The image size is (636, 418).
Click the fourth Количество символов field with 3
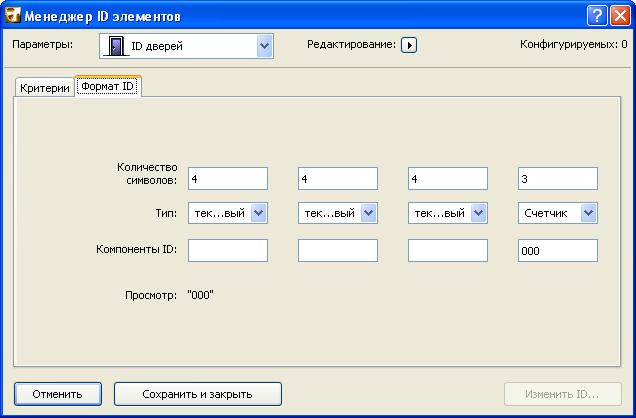pyautogui.click(x=557, y=178)
